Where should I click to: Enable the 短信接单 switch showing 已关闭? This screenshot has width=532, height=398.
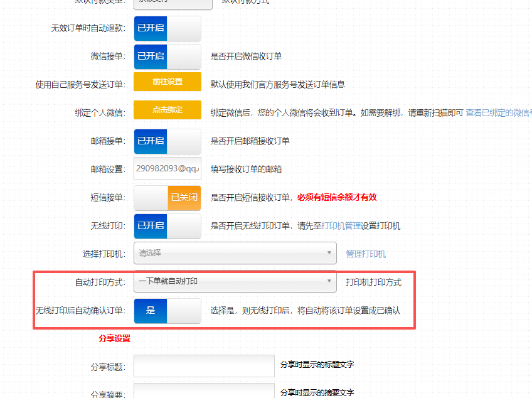click(x=168, y=198)
